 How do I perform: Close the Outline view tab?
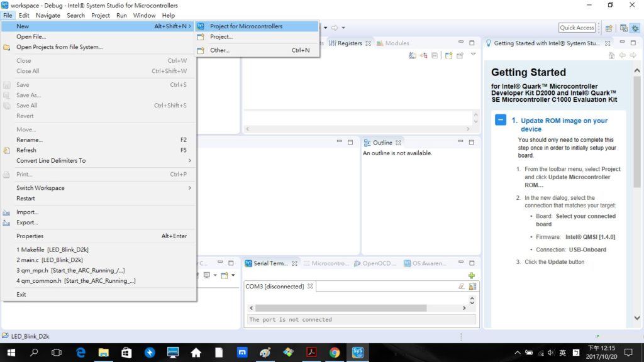click(x=398, y=143)
